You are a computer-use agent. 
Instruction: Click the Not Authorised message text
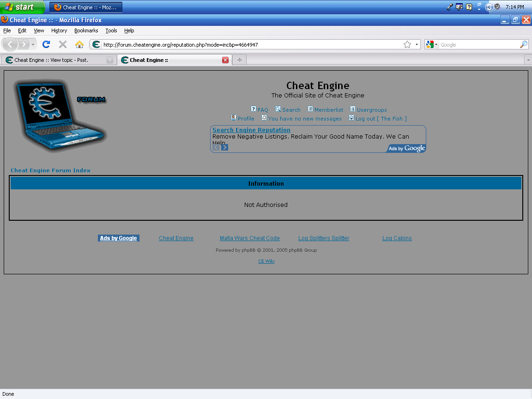click(266, 205)
